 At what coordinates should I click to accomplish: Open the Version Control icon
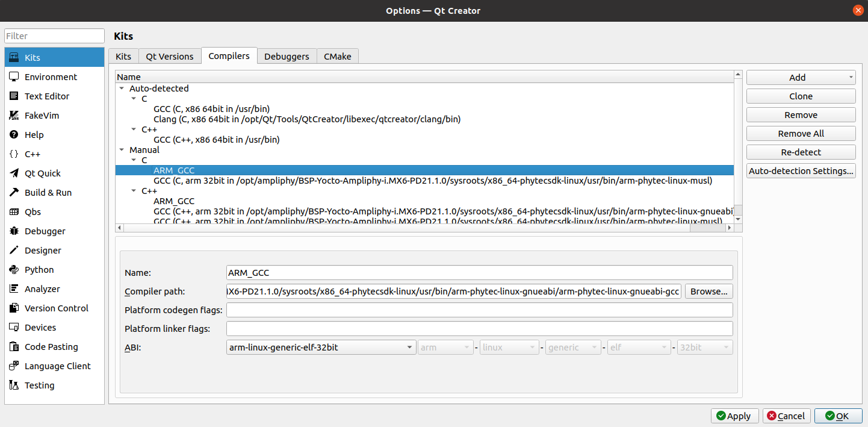click(x=14, y=308)
